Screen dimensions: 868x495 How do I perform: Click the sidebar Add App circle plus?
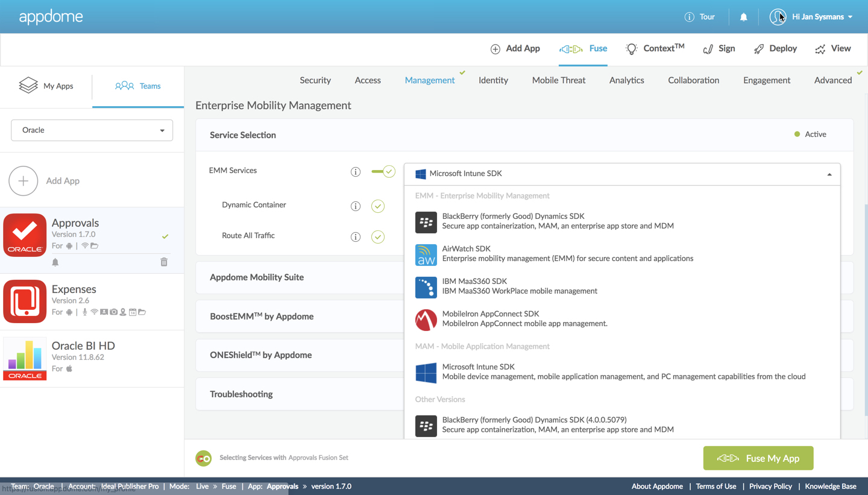[24, 181]
